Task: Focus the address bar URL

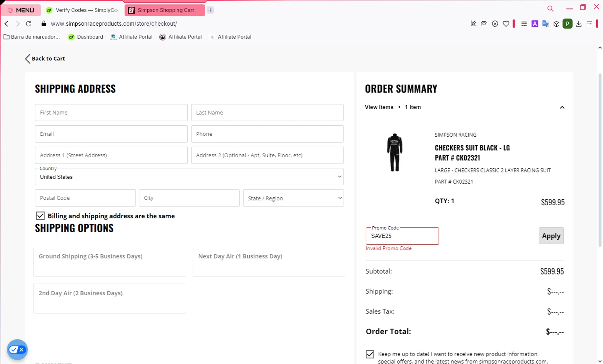Action: pos(114,24)
